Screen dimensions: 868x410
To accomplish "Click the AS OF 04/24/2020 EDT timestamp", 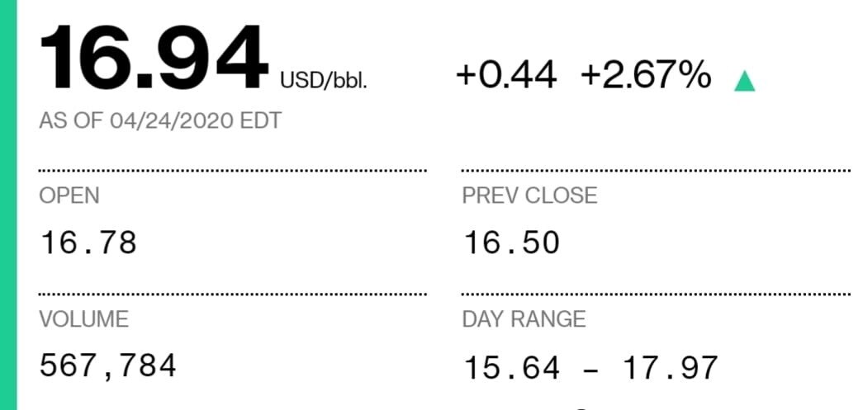I will 160,121.
